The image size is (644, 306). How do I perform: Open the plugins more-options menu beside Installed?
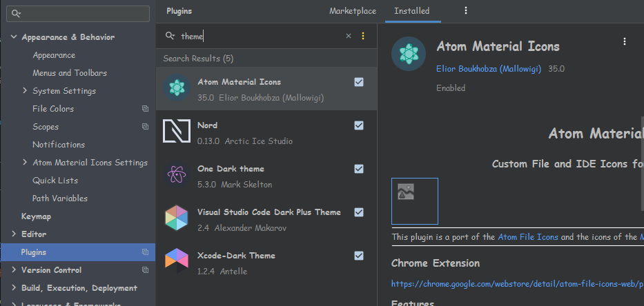465,10
